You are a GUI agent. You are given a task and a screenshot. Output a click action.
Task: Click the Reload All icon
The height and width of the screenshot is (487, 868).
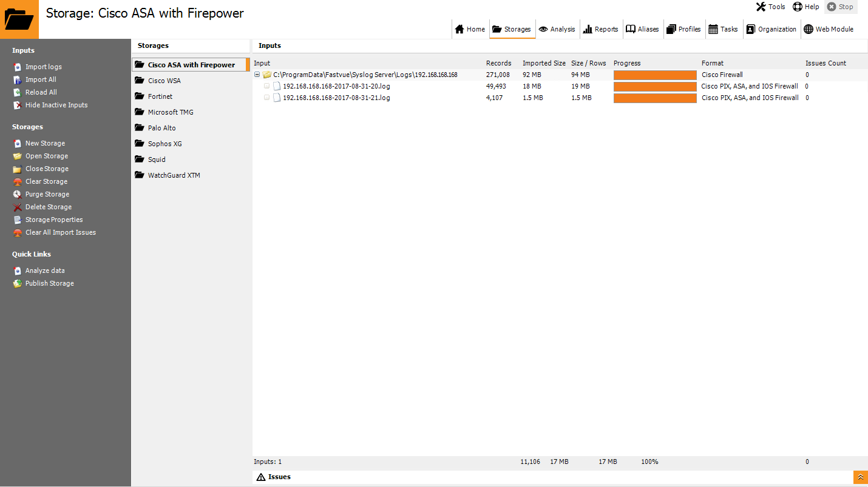pyautogui.click(x=18, y=92)
